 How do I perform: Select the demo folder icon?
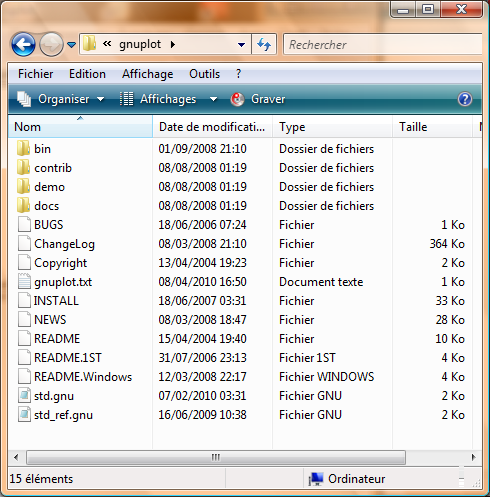[23, 186]
